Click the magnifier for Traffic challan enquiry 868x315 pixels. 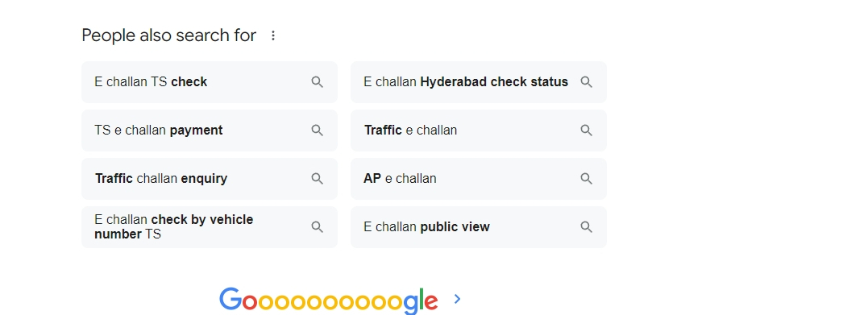click(318, 178)
